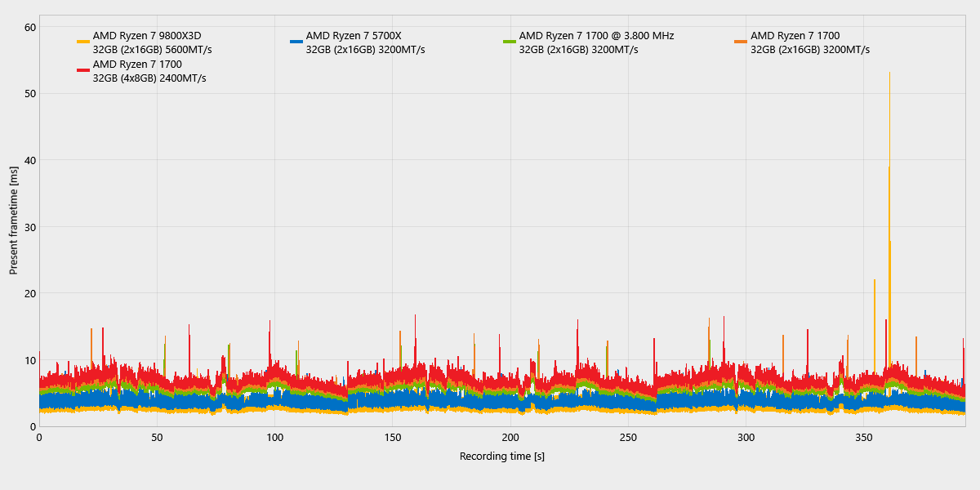Click the y-axis value 20
Viewport: 980px width, 490px height.
30,293
